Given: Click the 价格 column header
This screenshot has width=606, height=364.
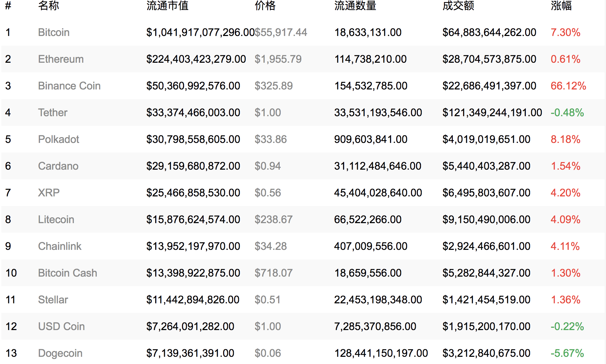Looking at the screenshot, I should [265, 5].
